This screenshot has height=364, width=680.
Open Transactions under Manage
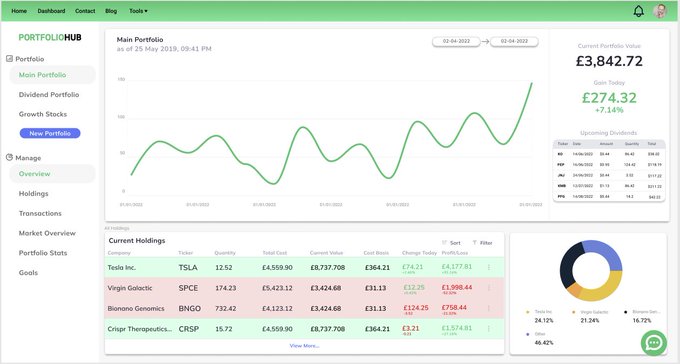point(40,213)
